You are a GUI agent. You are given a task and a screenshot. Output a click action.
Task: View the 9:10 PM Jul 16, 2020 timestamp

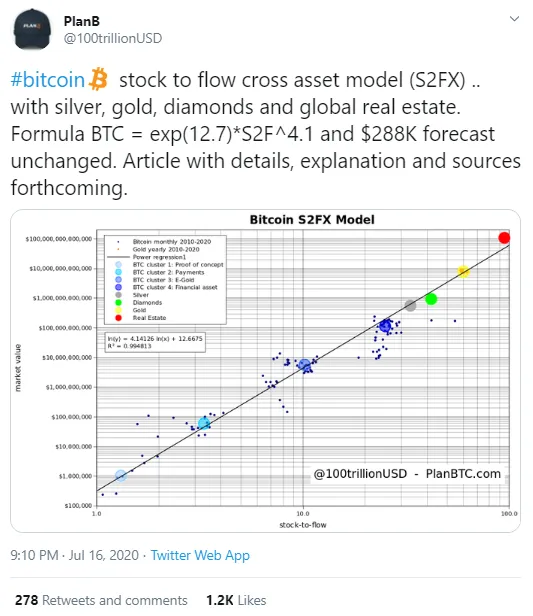click(x=75, y=555)
